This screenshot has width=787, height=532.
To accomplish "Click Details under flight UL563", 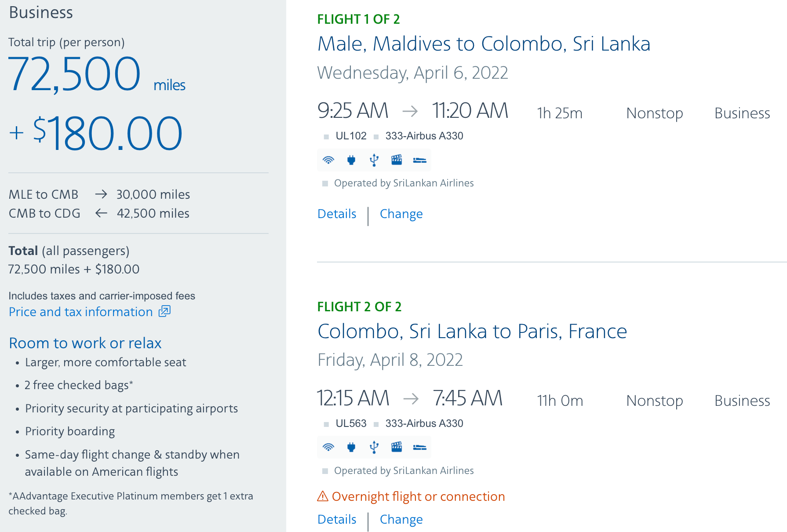I will pos(337,519).
